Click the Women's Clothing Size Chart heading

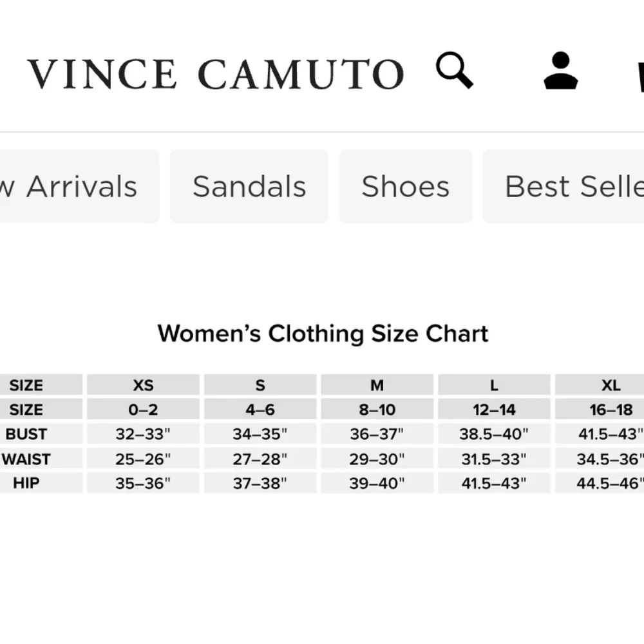coord(323,334)
